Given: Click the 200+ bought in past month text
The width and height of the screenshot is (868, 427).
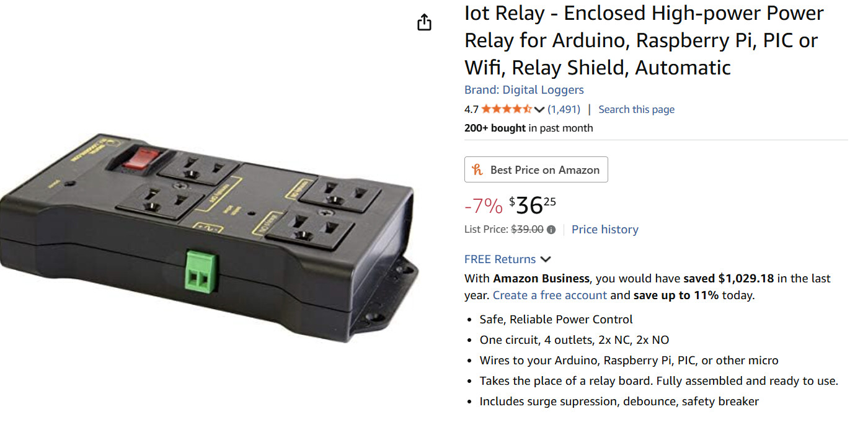Looking at the screenshot, I should (528, 128).
